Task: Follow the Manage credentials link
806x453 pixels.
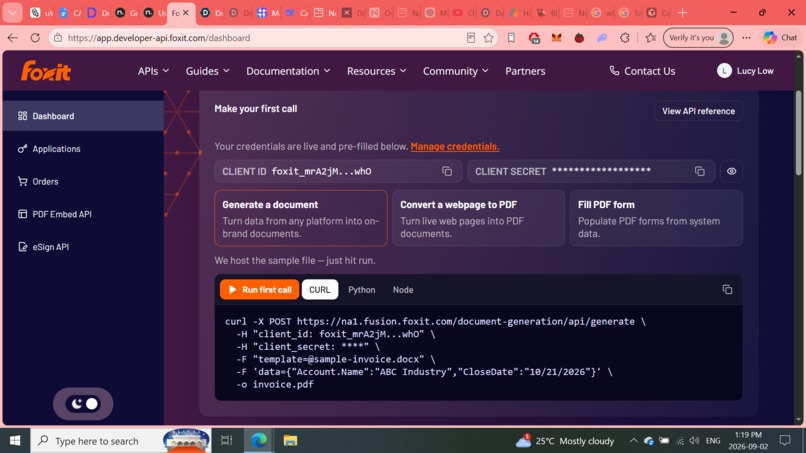Action: coord(454,147)
